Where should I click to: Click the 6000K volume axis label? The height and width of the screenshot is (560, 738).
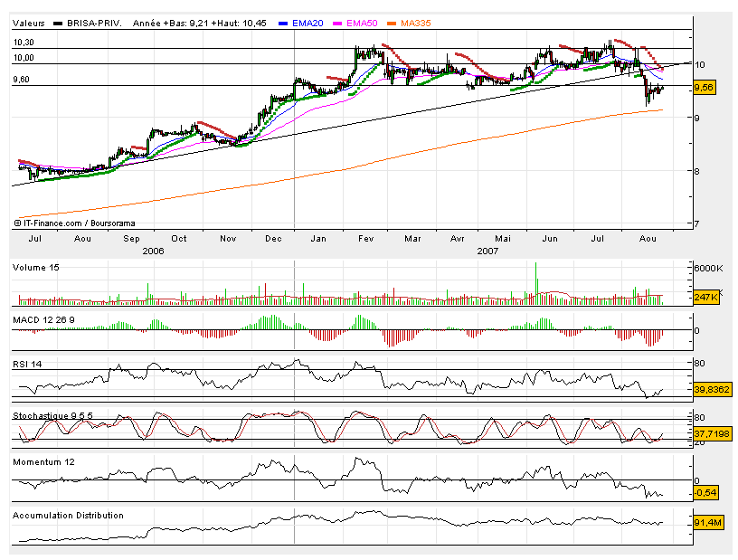coord(708,268)
